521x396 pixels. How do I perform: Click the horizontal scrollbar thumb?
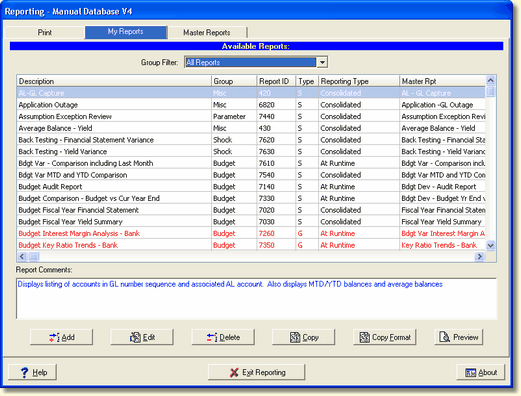(33, 256)
